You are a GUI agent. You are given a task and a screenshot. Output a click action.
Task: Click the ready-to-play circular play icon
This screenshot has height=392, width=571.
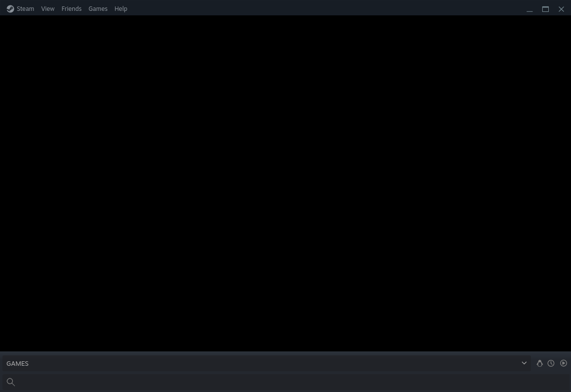click(564, 363)
